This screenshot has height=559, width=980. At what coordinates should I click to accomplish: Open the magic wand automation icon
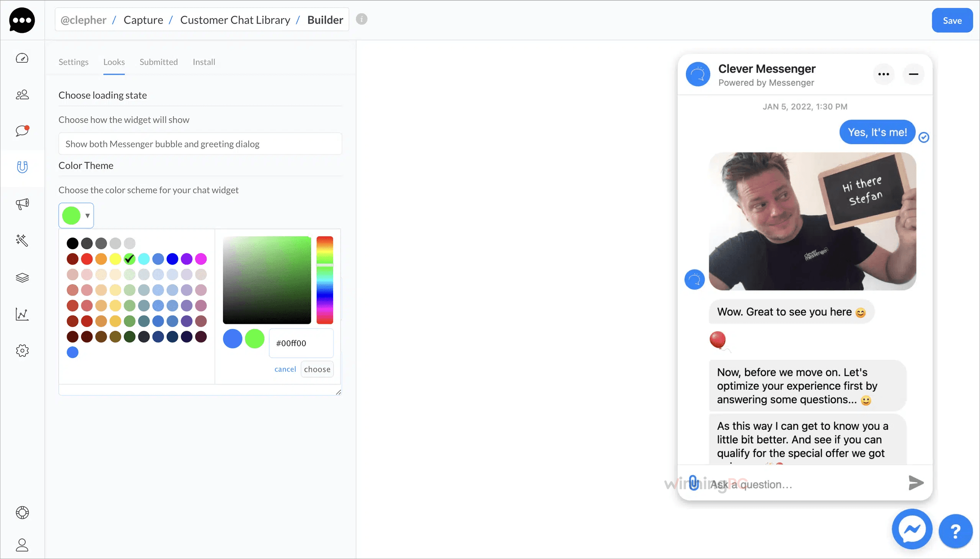(22, 240)
